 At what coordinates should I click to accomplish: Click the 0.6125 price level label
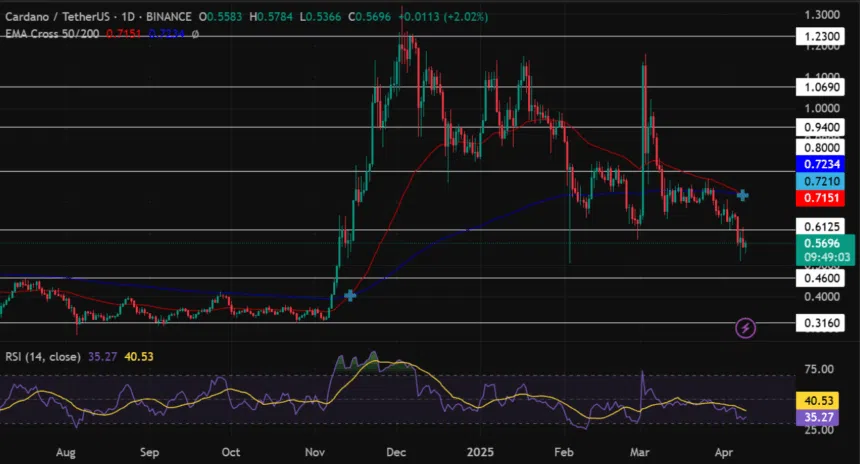(x=821, y=227)
